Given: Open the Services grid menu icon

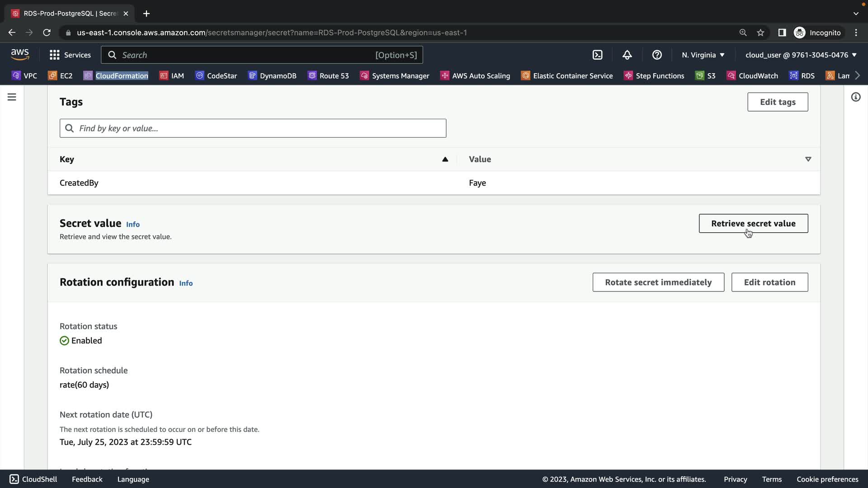Looking at the screenshot, I should click(x=55, y=55).
